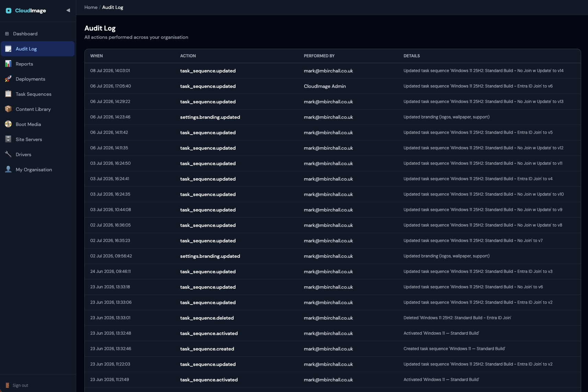Click the ACTION column header
The width and height of the screenshot is (588, 392).
click(x=188, y=56)
